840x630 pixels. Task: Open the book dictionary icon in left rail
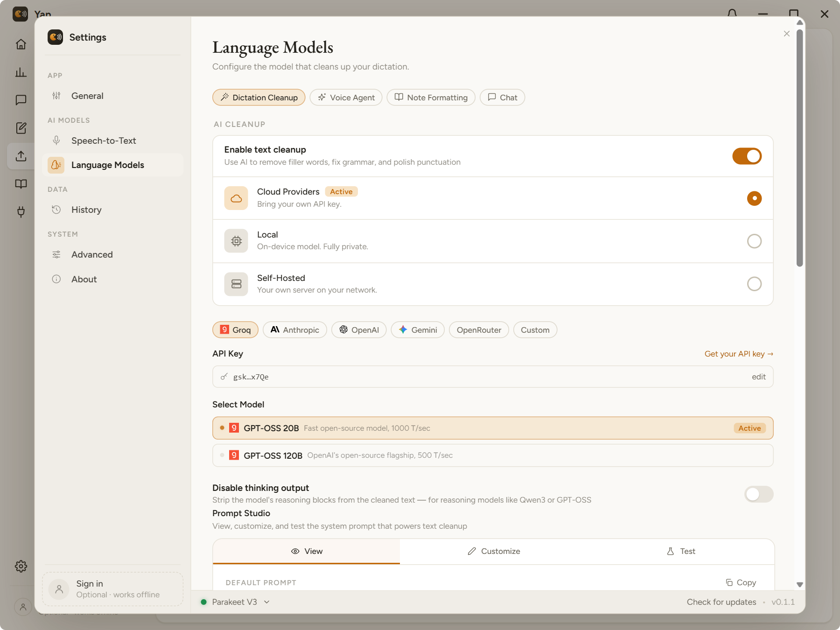coord(21,184)
